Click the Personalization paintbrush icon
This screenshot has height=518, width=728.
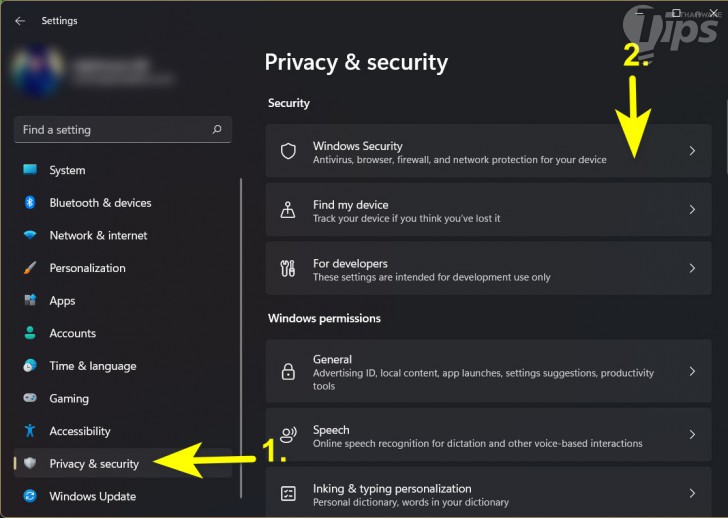pyautogui.click(x=30, y=268)
